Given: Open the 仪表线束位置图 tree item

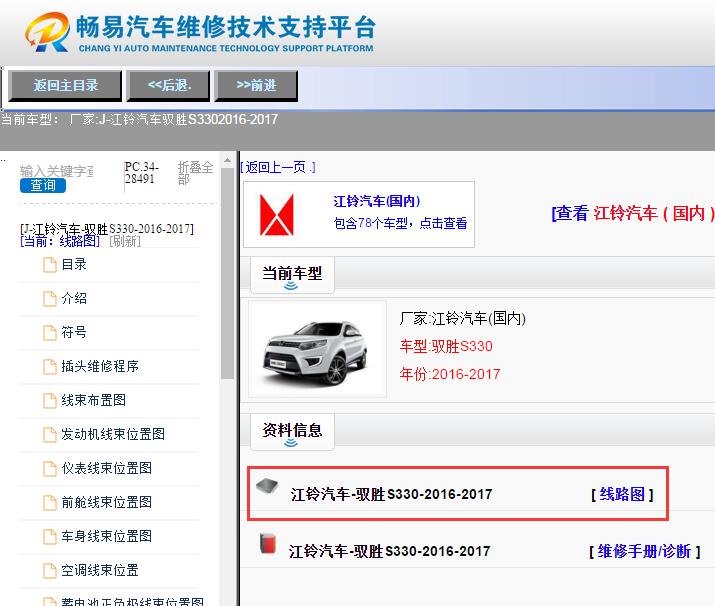Looking at the screenshot, I should pos(107,468).
